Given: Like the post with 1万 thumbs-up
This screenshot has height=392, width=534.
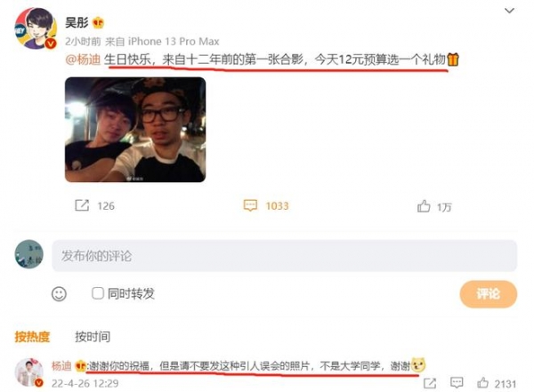Looking at the screenshot, I should [x=424, y=206].
